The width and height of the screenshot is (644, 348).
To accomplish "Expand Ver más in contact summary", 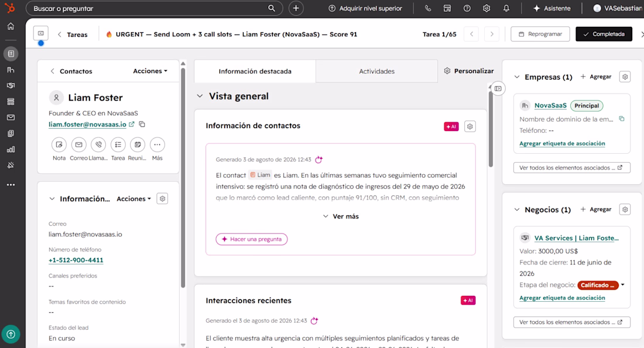I will [x=341, y=216].
